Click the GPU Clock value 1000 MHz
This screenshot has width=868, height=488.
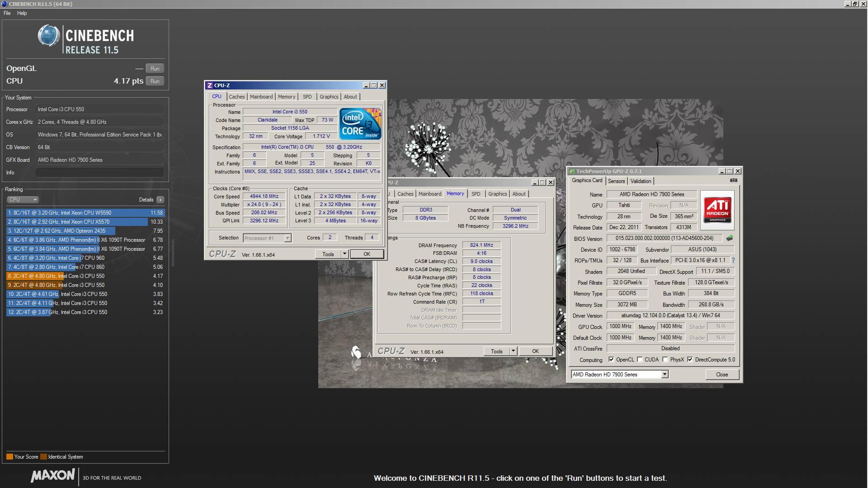(621, 326)
